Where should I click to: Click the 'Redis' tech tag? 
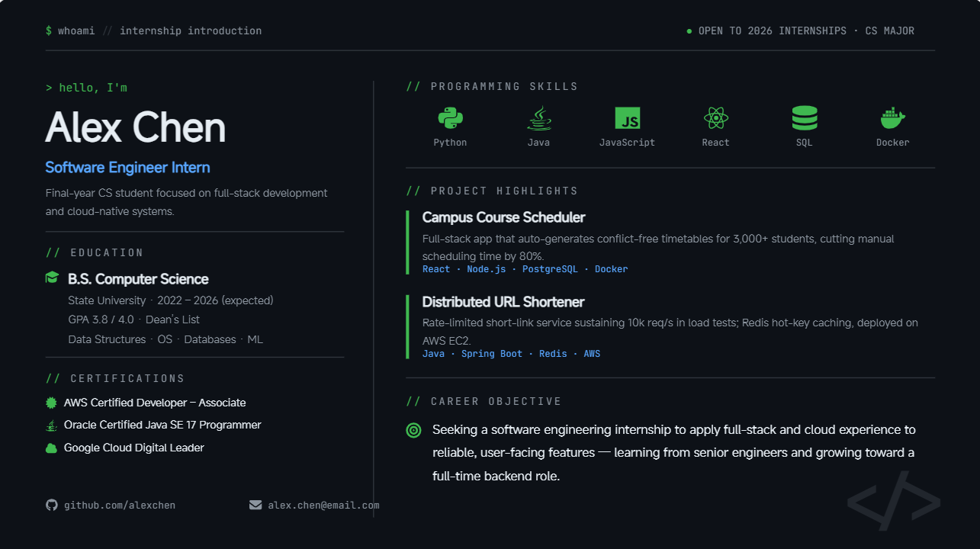coord(553,354)
